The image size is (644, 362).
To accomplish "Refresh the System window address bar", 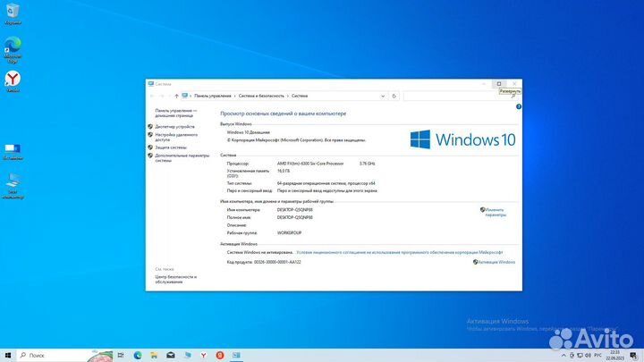I will coord(394,96).
